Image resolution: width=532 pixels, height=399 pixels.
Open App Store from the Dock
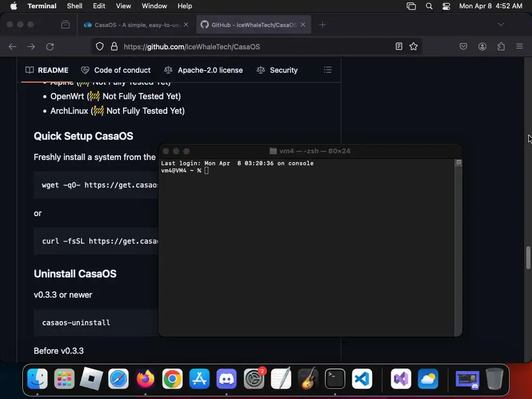pyautogui.click(x=199, y=379)
